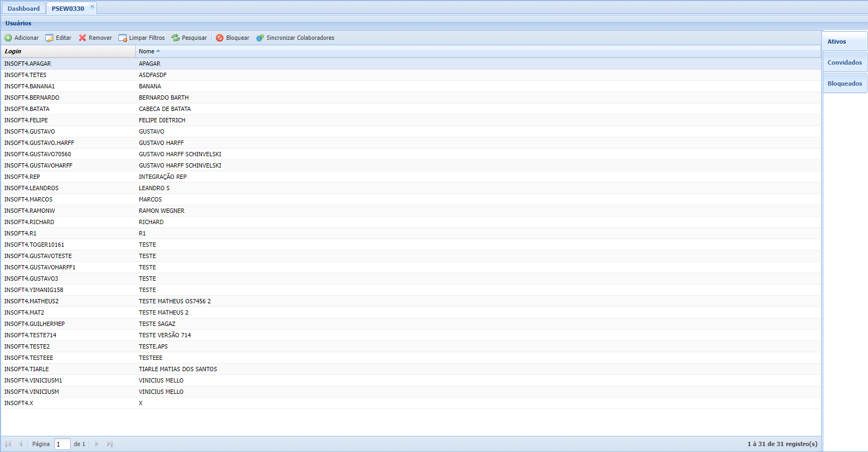Close the PSEW0330 tab
Viewport: 868px width, 452px height.
92,6
